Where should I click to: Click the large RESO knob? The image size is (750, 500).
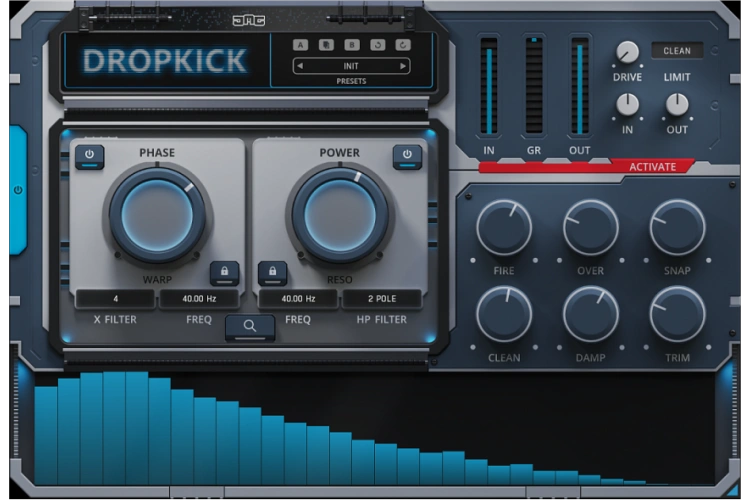(340, 216)
